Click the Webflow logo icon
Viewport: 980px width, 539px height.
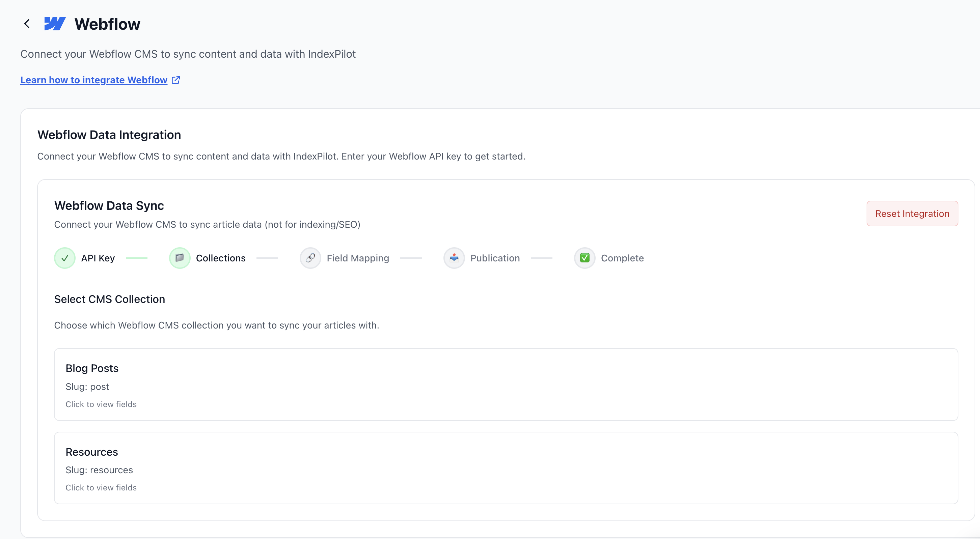click(55, 23)
